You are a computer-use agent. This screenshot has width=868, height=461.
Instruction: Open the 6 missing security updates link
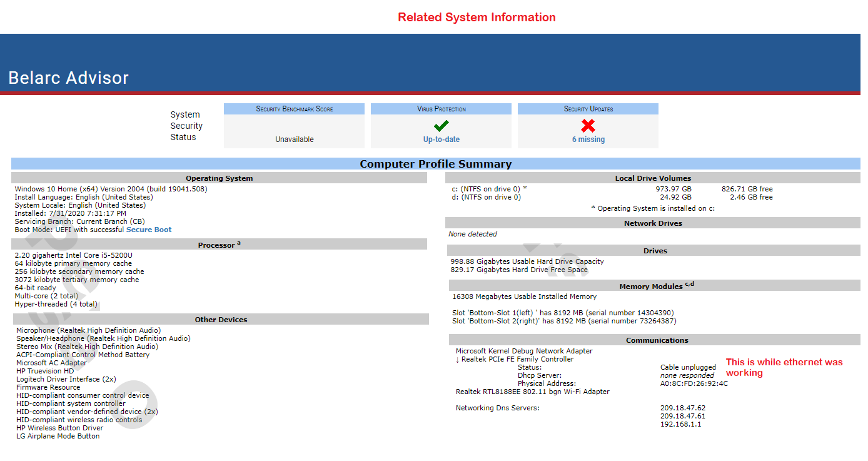[x=588, y=139]
